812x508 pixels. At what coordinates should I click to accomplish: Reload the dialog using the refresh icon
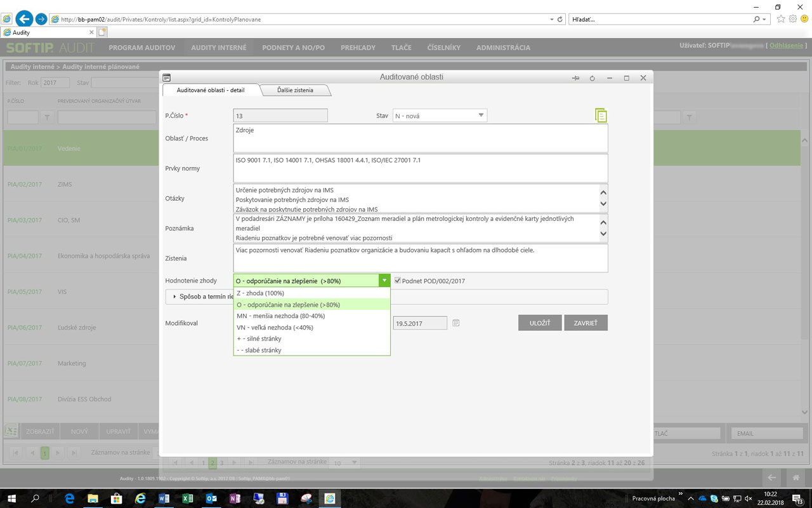592,78
